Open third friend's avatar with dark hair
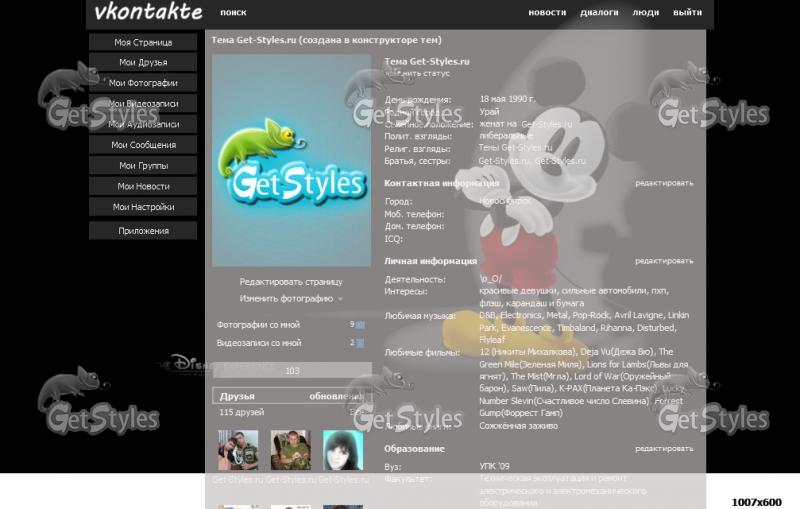This screenshot has height=509, width=800. click(342, 450)
